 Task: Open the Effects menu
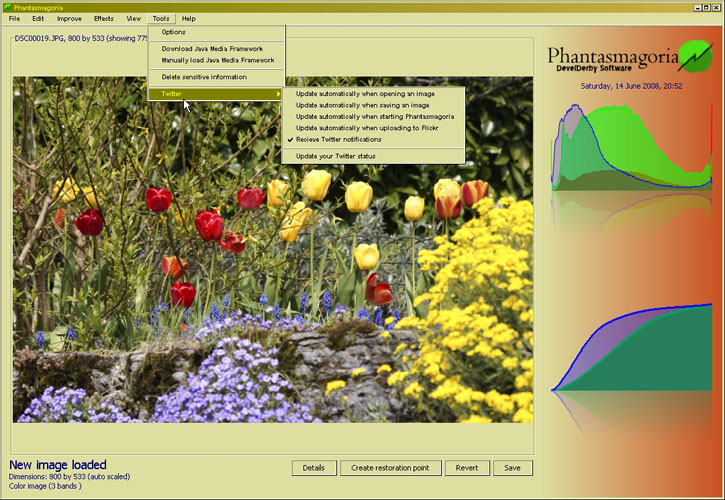tap(104, 19)
